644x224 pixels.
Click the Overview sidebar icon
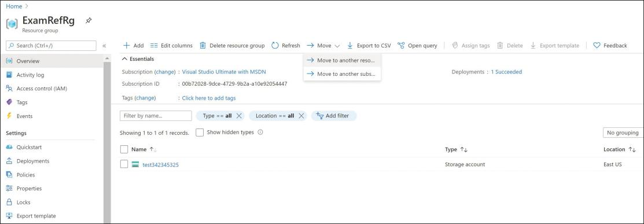tap(9, 61)
